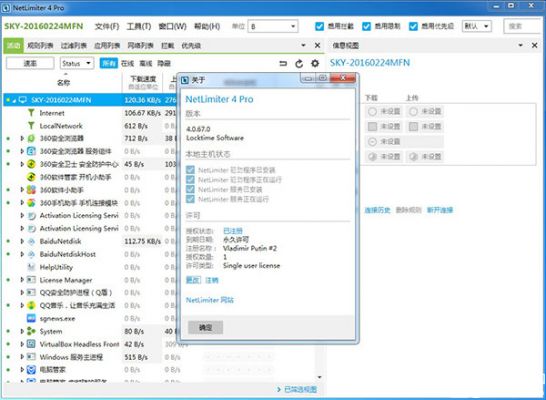
Task: Select the 在线 filter
Action: pos(127,63)
